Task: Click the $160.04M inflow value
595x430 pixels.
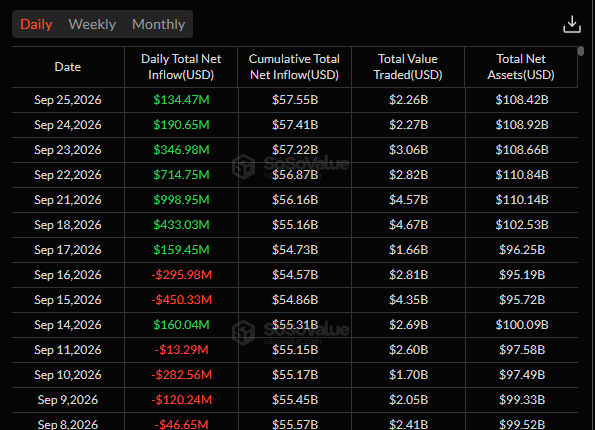Action: point(181,325)
